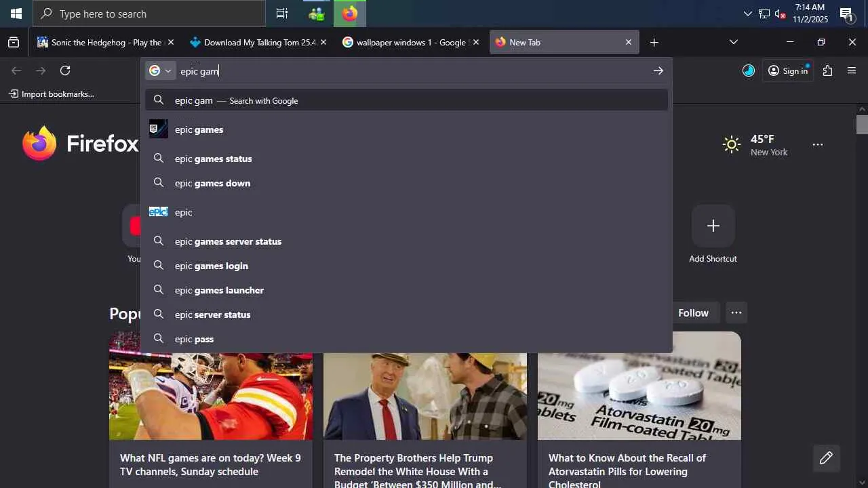Viewport: 868px width, 488px height.
Task: Open the 45°F New York weather widget
Action: 755,144
